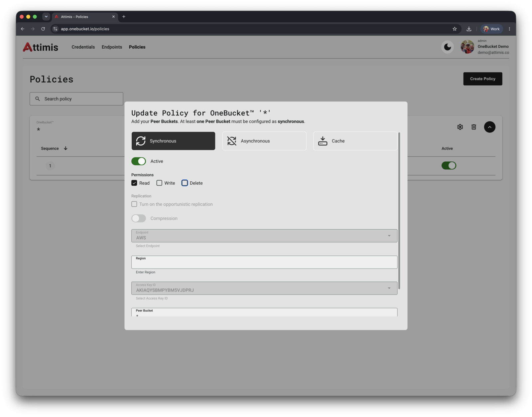Toggle dark mode moon icon
Viewport: 532px width, 417px height.
point(448,47)
